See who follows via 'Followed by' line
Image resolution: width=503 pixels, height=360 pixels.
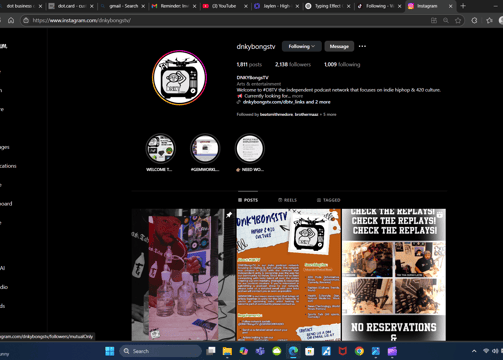coord(286,114)
